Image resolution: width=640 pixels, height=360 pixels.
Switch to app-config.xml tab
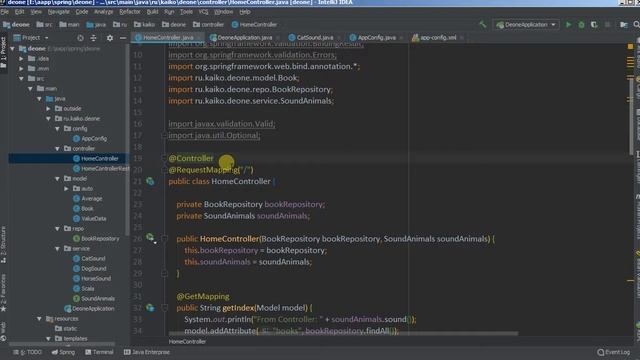point(438,38)
